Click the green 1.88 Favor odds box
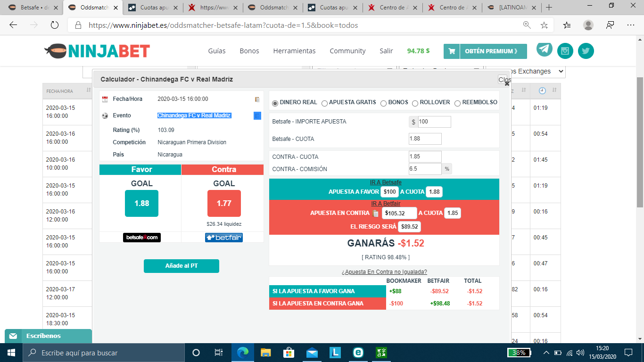 click(x=141, y=203)
